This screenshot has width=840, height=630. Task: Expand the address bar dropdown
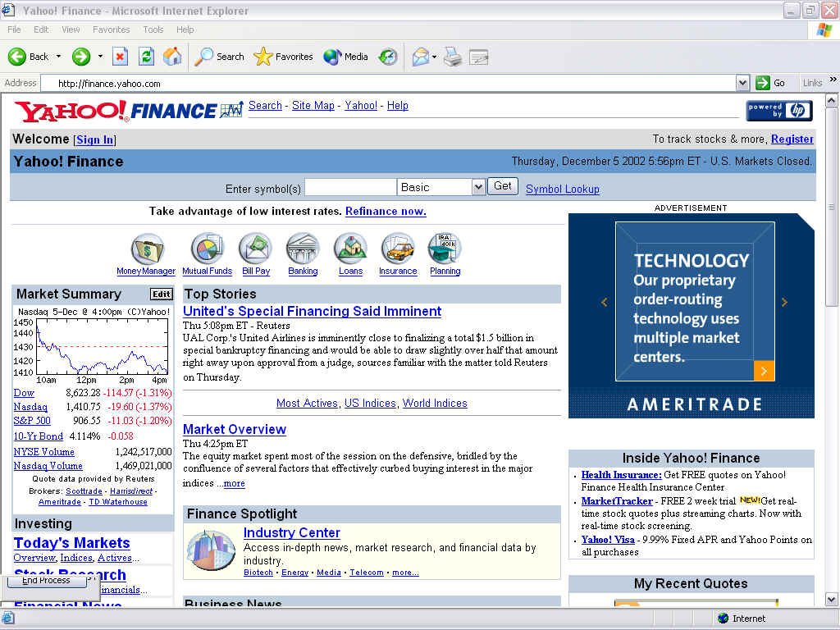[742, 83]
